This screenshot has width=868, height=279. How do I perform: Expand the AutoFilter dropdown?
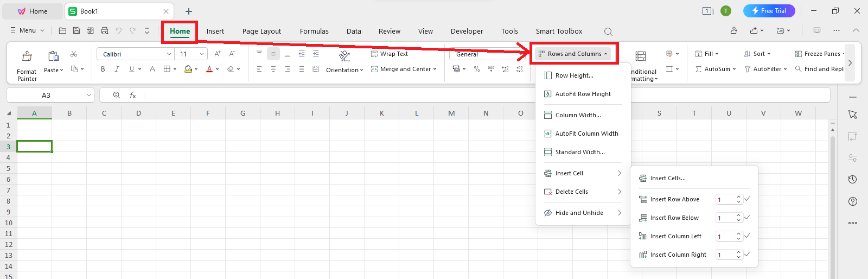pyautogui.click(x=785, y=69)
